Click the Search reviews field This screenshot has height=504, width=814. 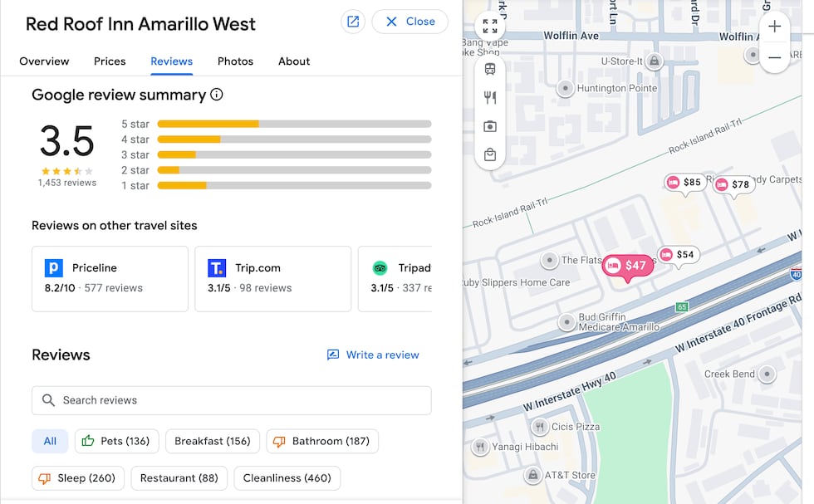tap(232, 400)
